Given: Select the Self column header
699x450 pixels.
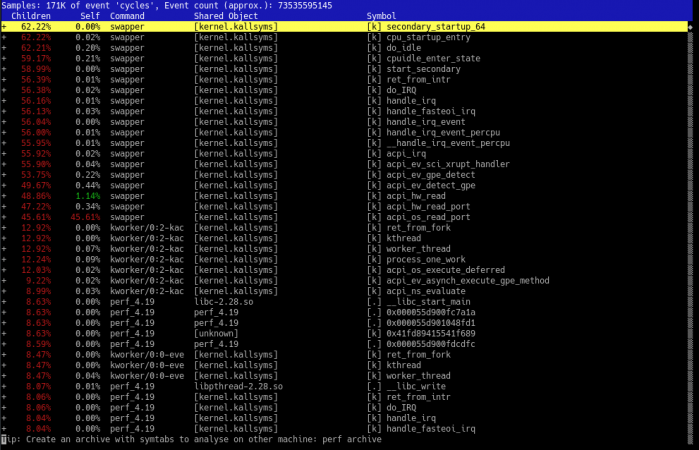Looking at the screenshot, I should (90, 16).
